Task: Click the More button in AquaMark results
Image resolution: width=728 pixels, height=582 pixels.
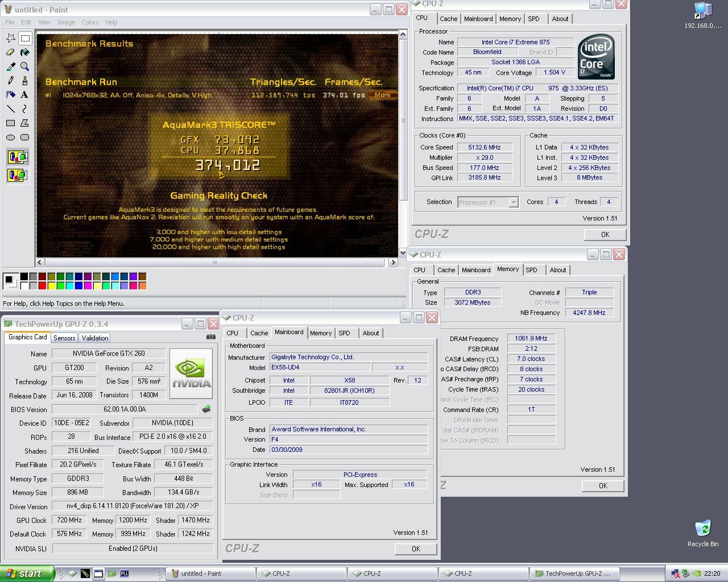Action: point(383,95)
